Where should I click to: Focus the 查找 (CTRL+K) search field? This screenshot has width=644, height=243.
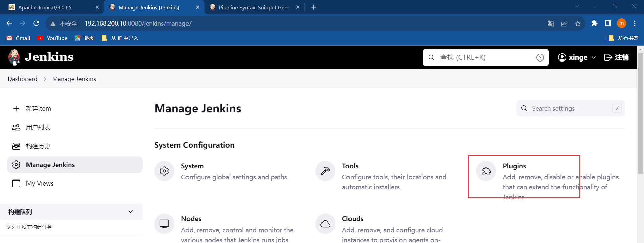pos(486,57)
